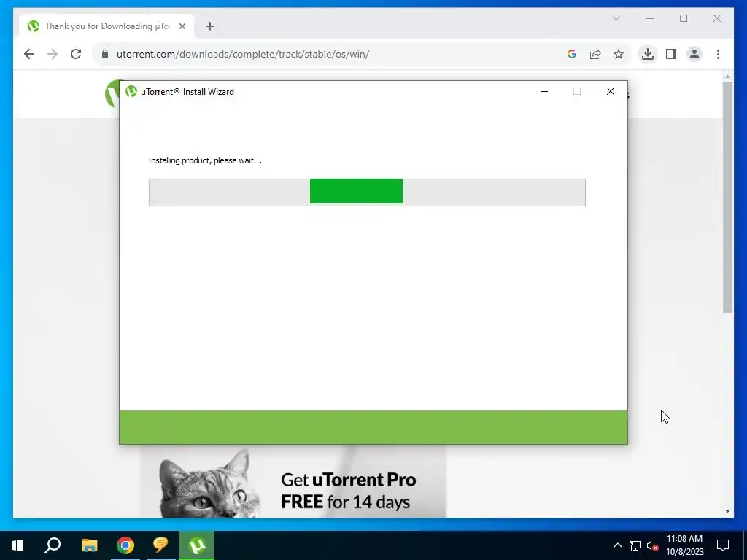Click the 'Get uTorrent Pro FREE' banner

click(x=293, y=483)
